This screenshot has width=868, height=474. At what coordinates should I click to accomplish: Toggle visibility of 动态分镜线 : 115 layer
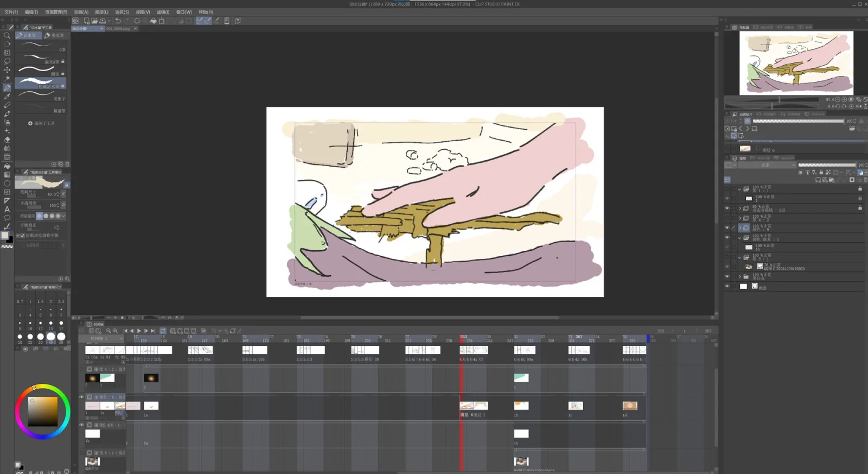(x=727, y=208)
